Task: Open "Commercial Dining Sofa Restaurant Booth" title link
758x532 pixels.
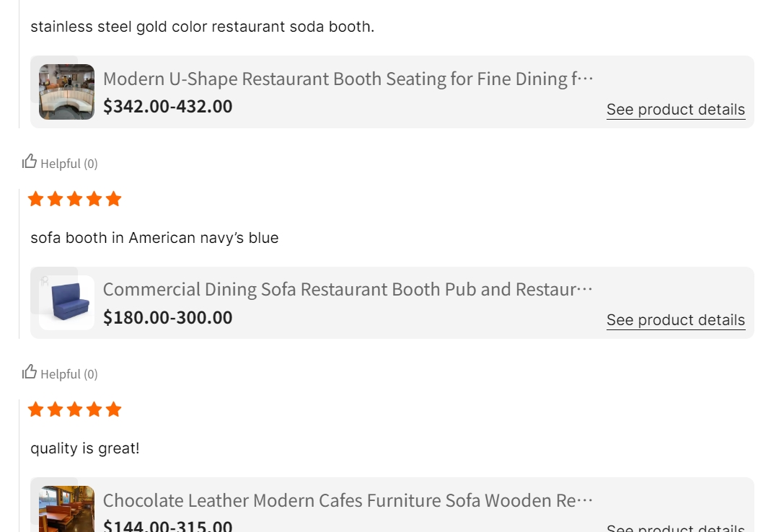Action: (348, 289)
